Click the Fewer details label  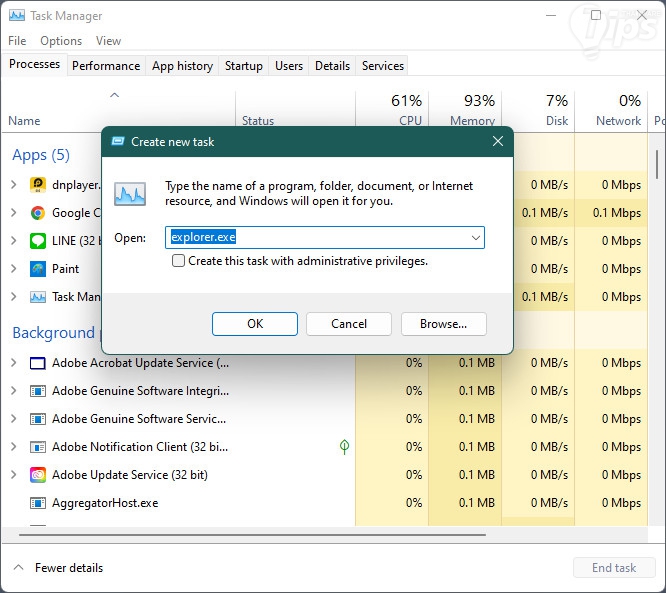(x=69, y=568)
